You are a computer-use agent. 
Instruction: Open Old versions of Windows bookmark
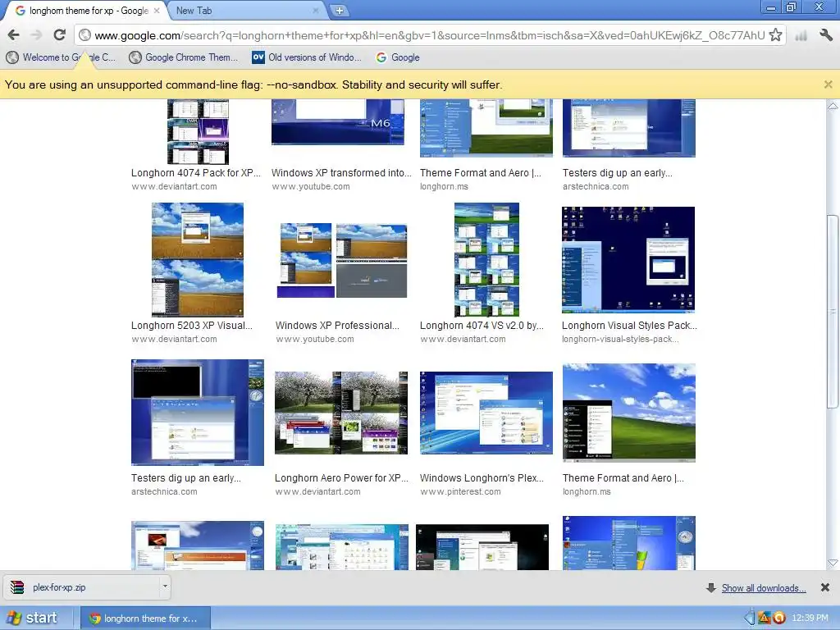point(307,57)
